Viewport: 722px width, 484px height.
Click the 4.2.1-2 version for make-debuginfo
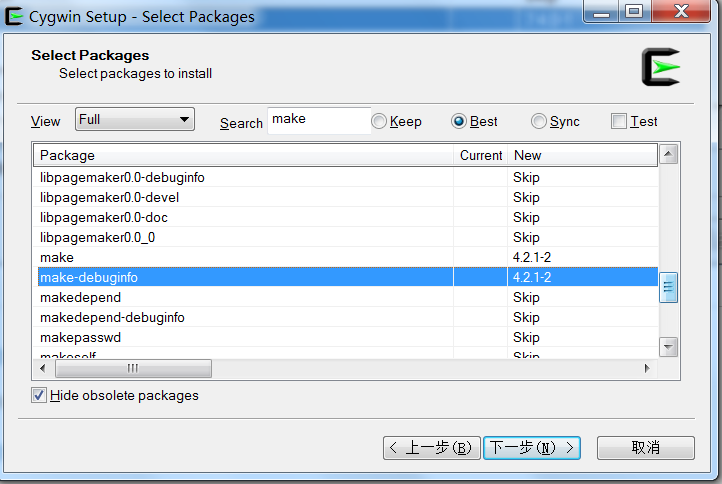click(x=532, y=277)
